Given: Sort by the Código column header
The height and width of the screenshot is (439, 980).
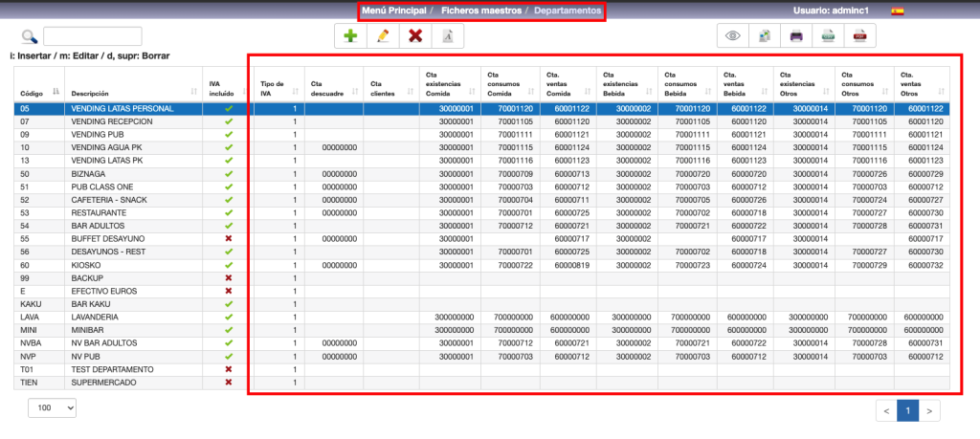Looking at the screenshot, I should pyautogui.click(x=36, y=92).
